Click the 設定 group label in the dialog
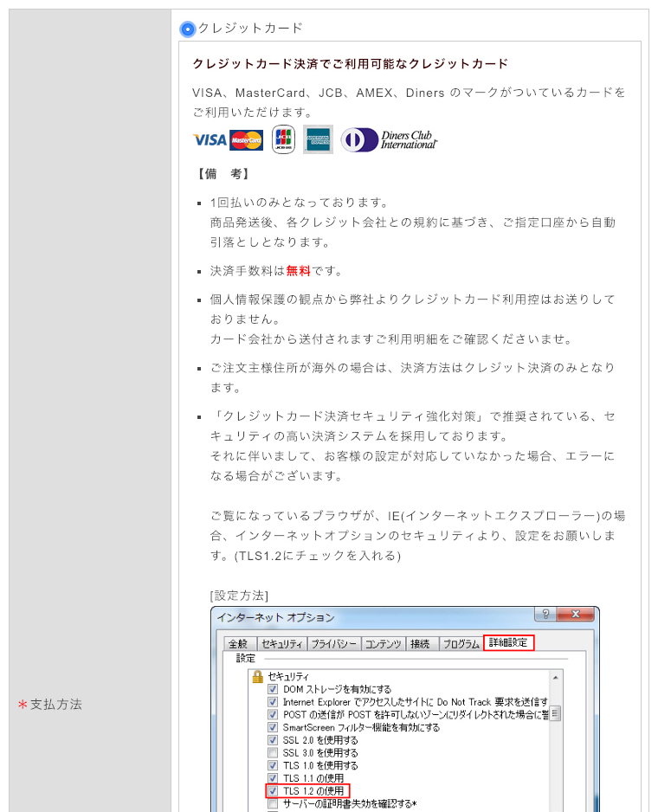658x812 pixels. coord(246,658)
